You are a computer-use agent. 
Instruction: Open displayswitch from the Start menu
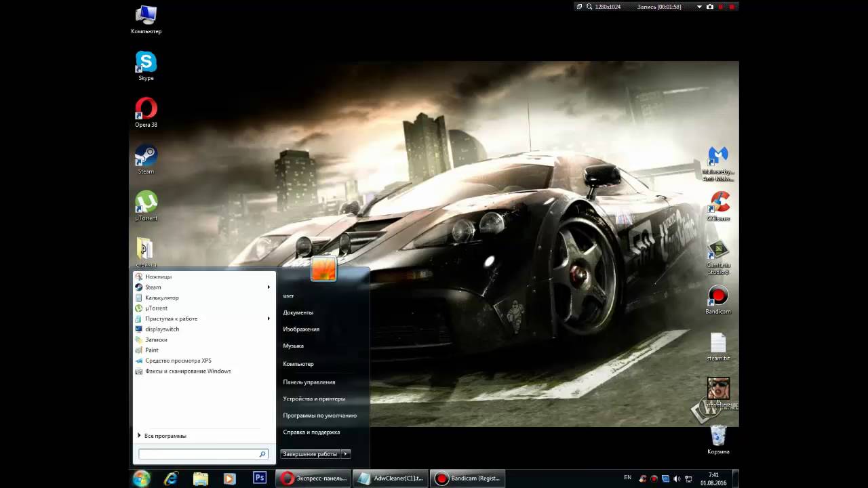point(204,329)
